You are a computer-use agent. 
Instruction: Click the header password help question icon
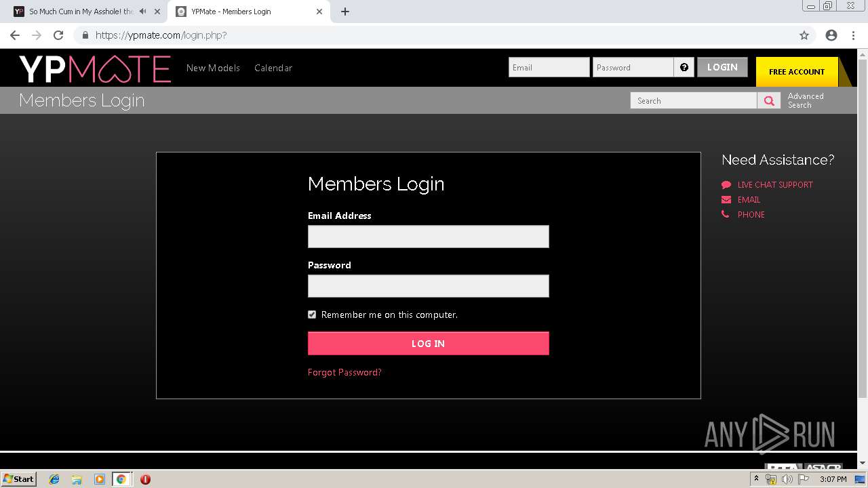684,67
